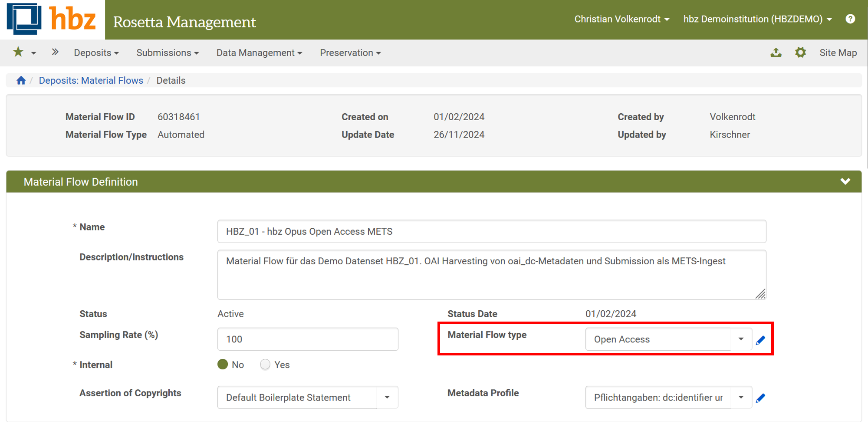
Task: Click the pencil icon next to Metadata Profile
Action: [x=761, y=397]
